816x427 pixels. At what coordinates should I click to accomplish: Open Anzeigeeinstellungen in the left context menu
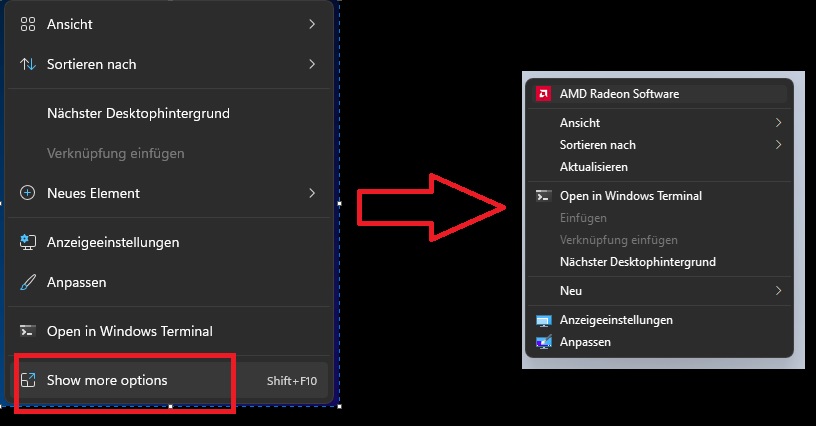(x=169, y=242)
